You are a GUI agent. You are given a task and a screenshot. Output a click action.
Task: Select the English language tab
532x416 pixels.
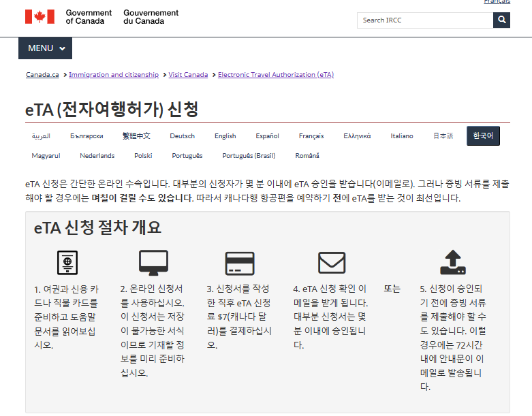pos(225,136)
